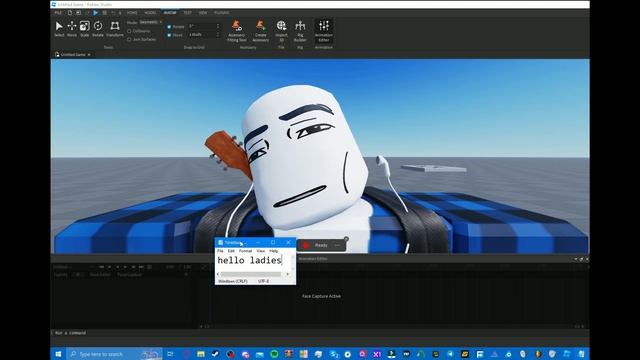Open Notepad File menu
640x360 pixels.
tap(220, 251)
